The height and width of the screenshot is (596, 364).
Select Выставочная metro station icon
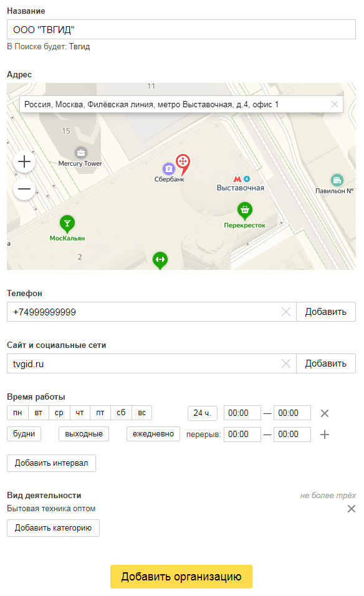(x=237, y=179)
